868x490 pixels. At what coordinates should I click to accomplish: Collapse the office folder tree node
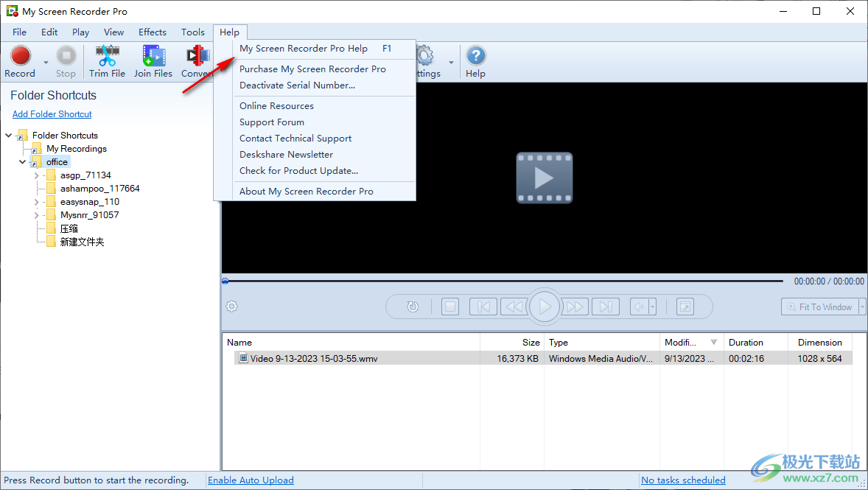pyautogui.click(x=22, y=161)
